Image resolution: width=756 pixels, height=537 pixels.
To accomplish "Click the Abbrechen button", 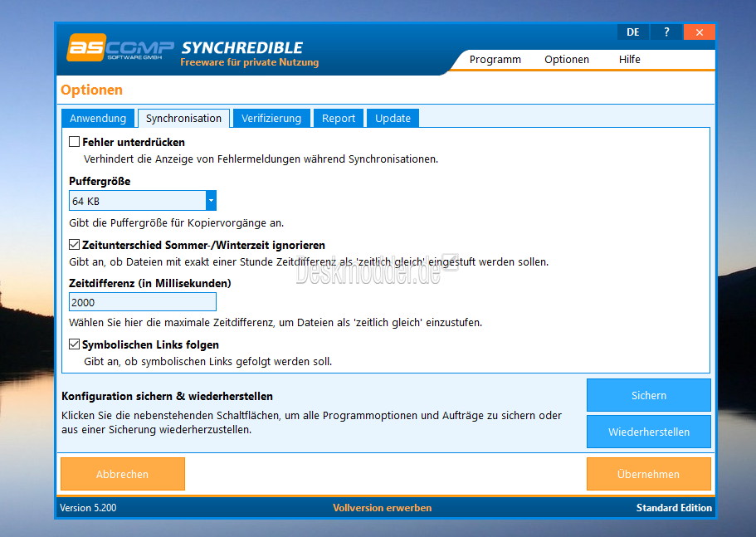I will point(123,474).
